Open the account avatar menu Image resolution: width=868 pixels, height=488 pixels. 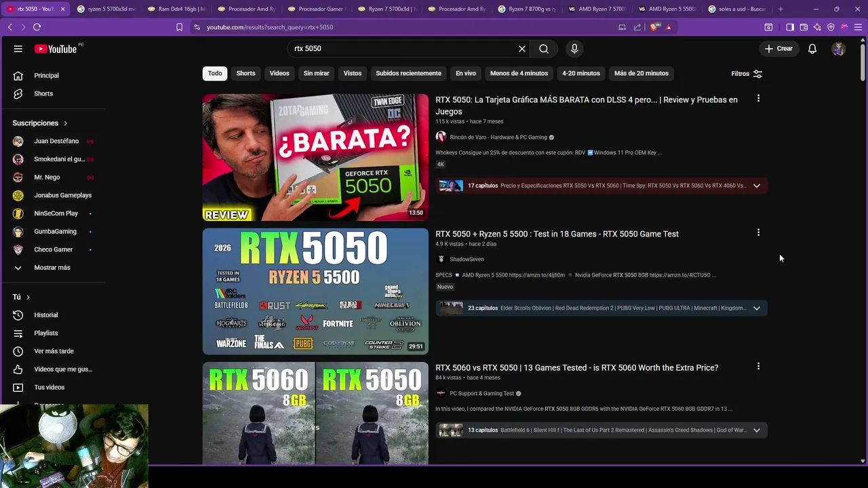(x=839, y=49)
